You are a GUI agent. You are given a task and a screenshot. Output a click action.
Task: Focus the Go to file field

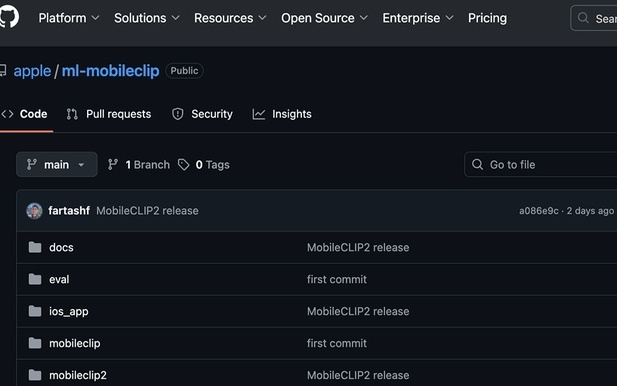pyautogui.click(x=541, y=164)
